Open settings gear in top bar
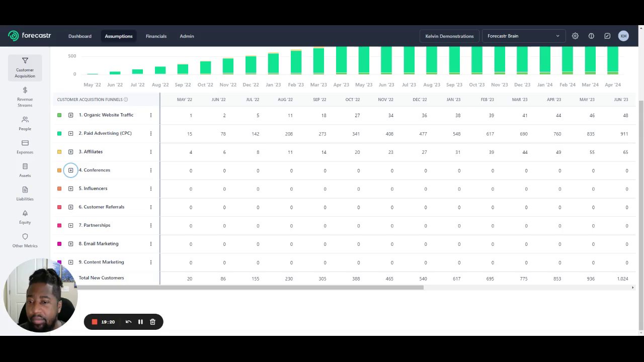 click(x=575, y=36)
